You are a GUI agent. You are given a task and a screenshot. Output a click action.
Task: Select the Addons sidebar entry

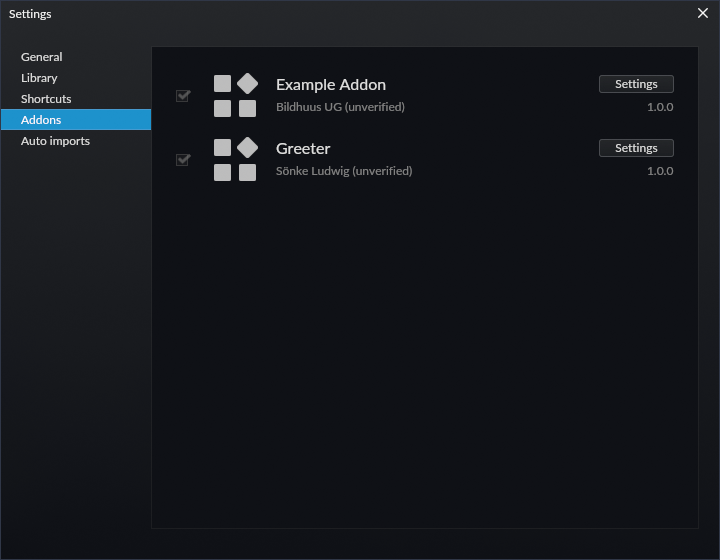click(x=41, y=120)
